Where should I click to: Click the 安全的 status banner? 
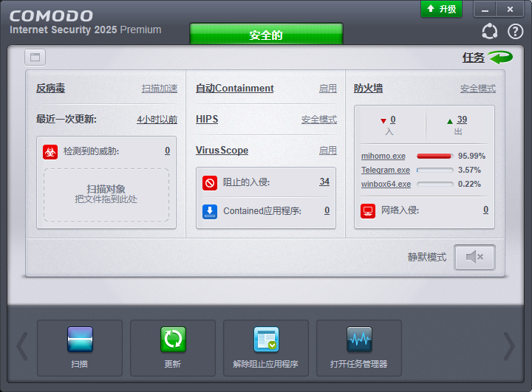pyautogui.click(x=266, y=34)
